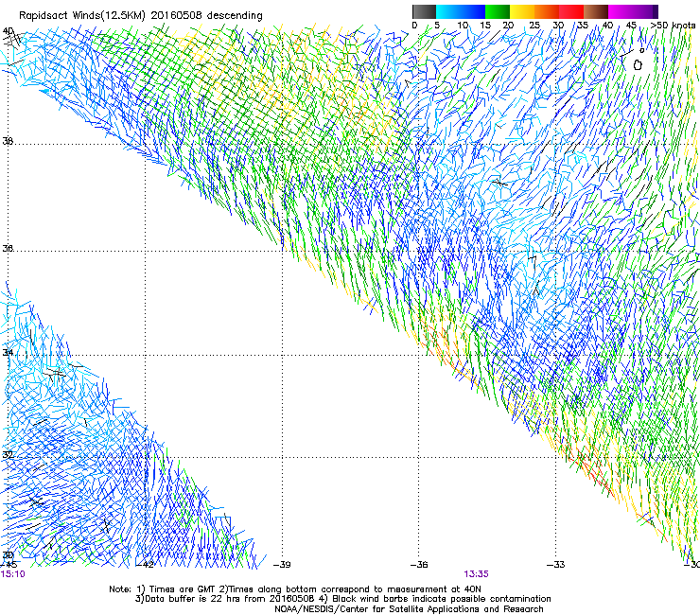Click the purple '13:35' swath time label
This screenshot has height=615, width=700.
click(x=476, y=574)
